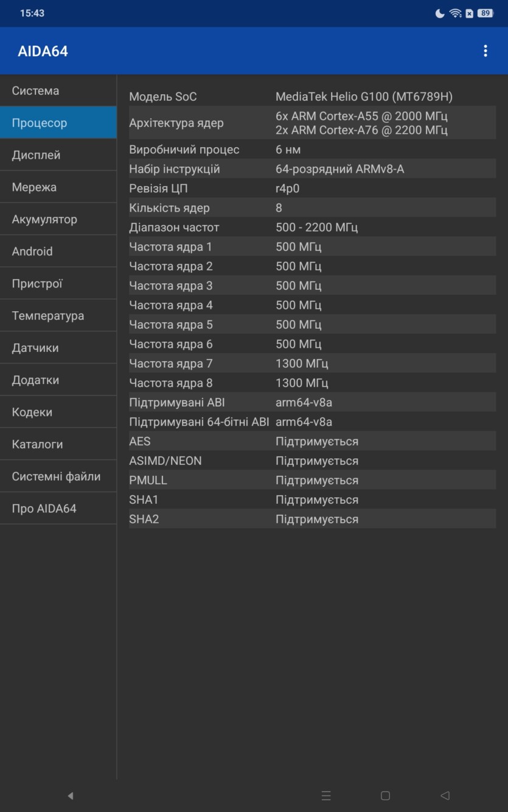
Task: Open the Датчики list
Action: tap(58, 348)
